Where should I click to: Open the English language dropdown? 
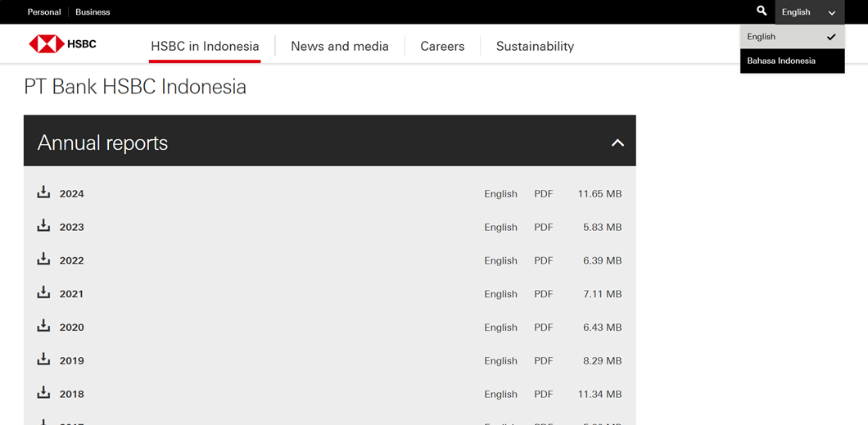809,12
